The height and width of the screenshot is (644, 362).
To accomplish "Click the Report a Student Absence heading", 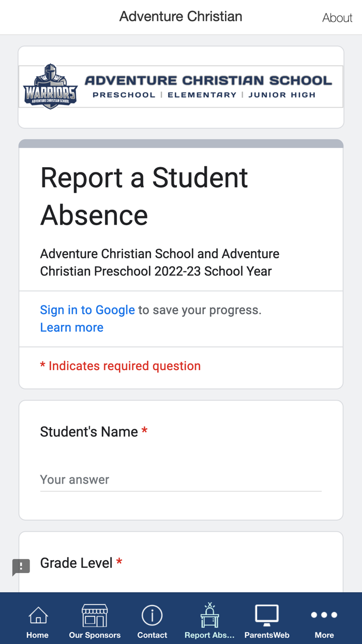I will pos(144,197).
